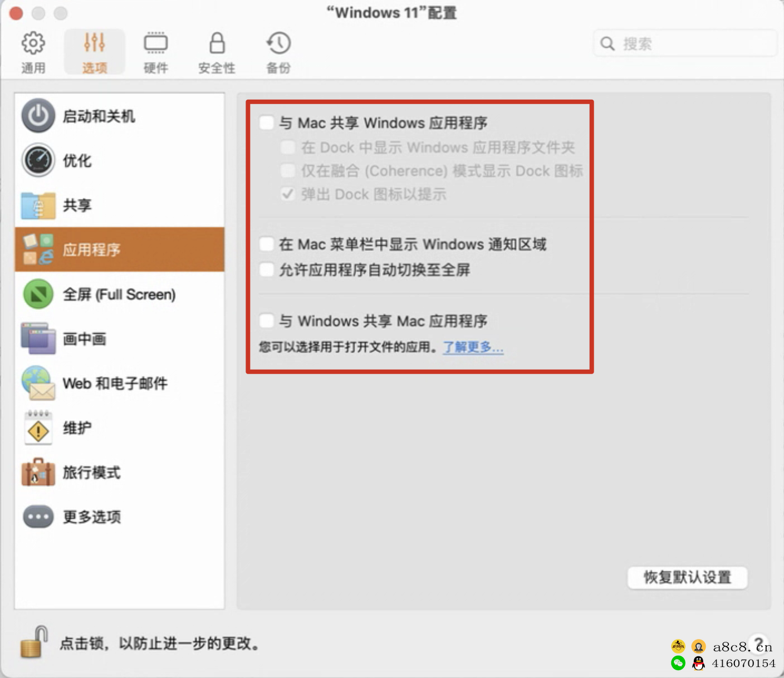Select the 维护 warning icon
Screen dimensions: 784x678
(x=38, y=428)
